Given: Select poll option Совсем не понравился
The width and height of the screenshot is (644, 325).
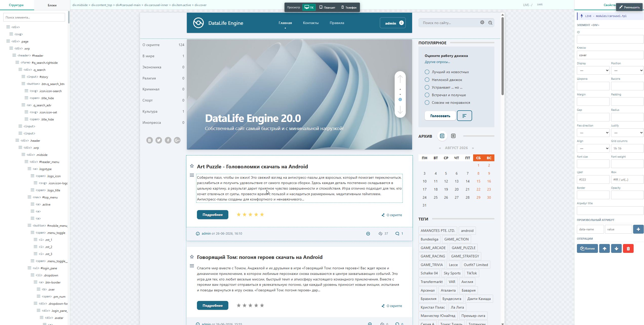Looking at the screenshot, I should (x=427, y=103).
